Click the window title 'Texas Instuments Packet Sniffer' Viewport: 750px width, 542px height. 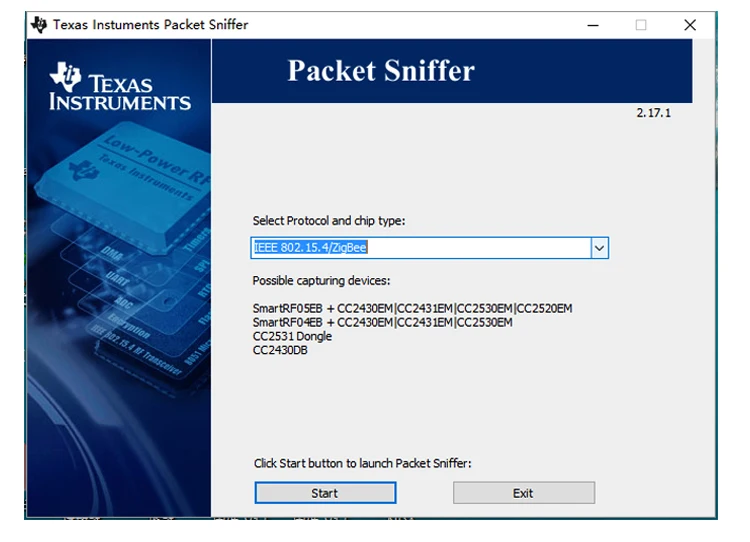click(x=151, y=24)
